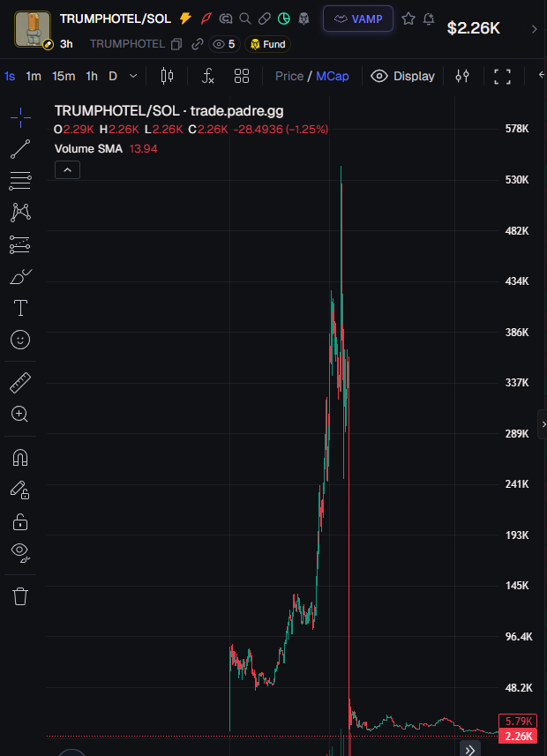The width and height of the screenshot is (547, 756).
Task: Click the 3h token age label
Action: pos(66,44)
